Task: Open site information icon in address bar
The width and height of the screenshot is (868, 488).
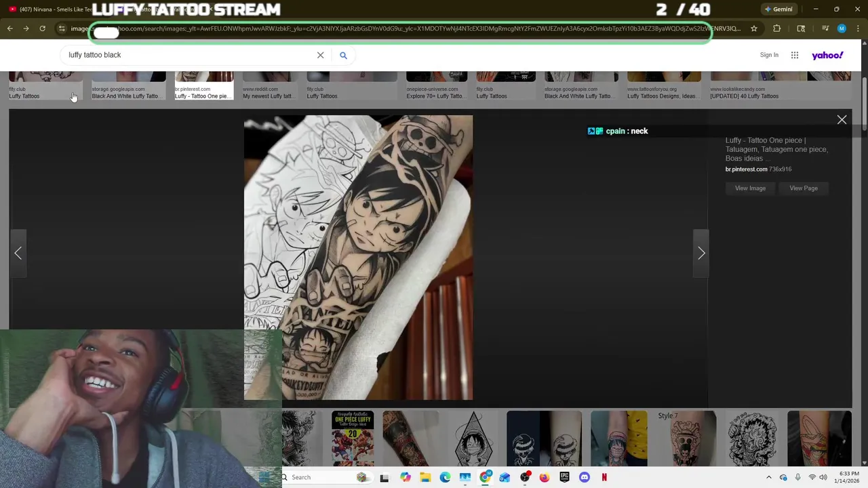Action: coord(62,28)
